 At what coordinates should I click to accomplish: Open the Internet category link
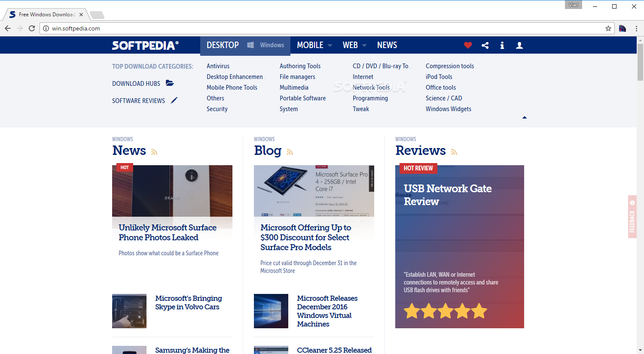[363, 77]
